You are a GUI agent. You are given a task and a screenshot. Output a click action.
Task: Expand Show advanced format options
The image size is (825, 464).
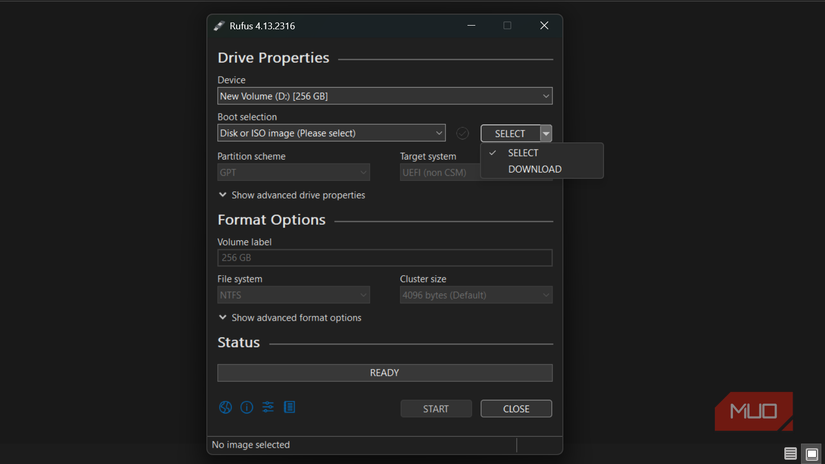(x=290, y=318)
